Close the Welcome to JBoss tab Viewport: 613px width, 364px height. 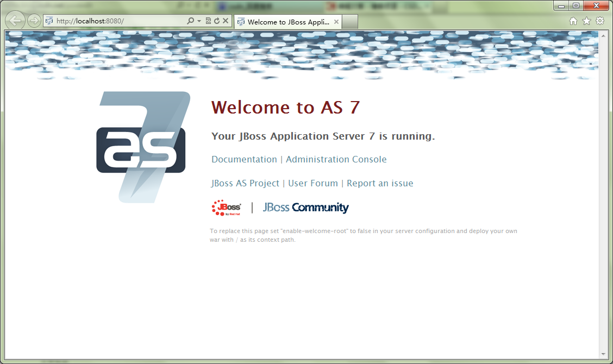click(x=336, y=22)
